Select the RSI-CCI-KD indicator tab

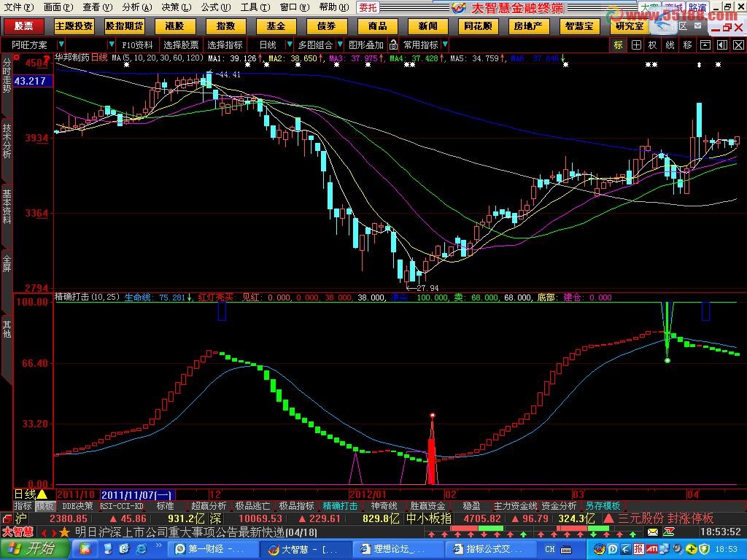(x=122, y=506)
